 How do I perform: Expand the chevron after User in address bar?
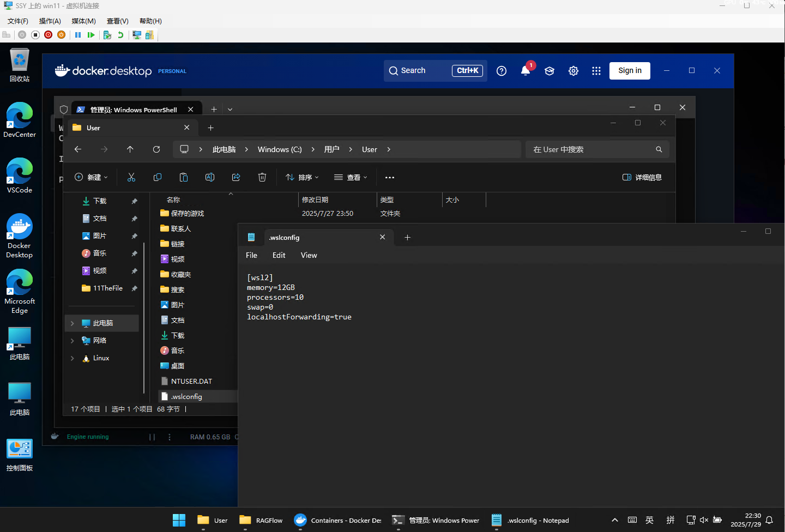coord(389,149)
